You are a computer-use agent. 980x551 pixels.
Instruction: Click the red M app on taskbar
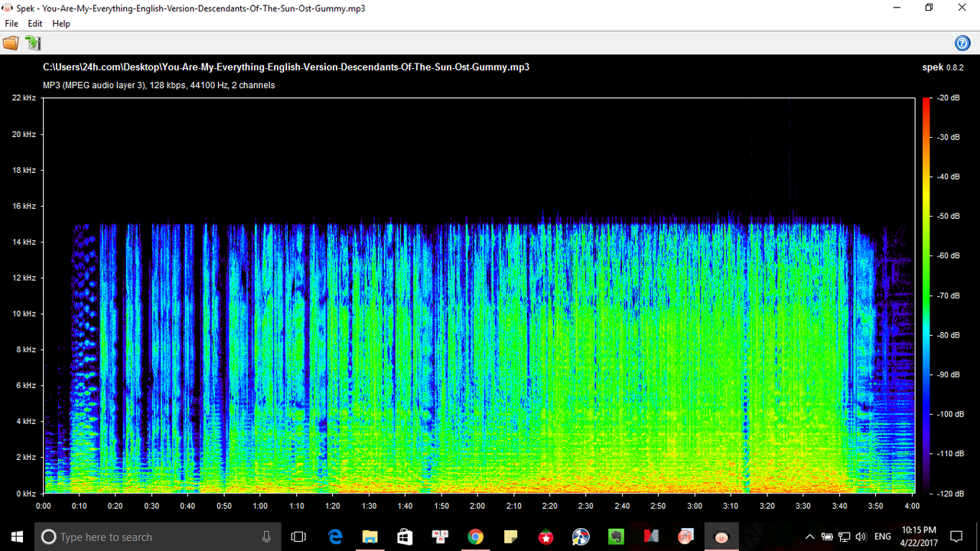pyautogui.click(x=651, y=537)
